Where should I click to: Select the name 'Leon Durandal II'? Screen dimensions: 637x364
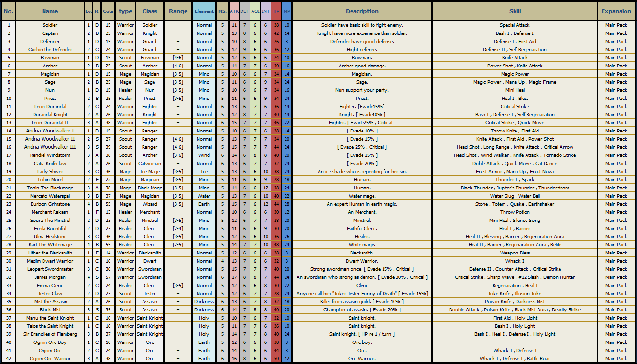click(x=50, y=123)
